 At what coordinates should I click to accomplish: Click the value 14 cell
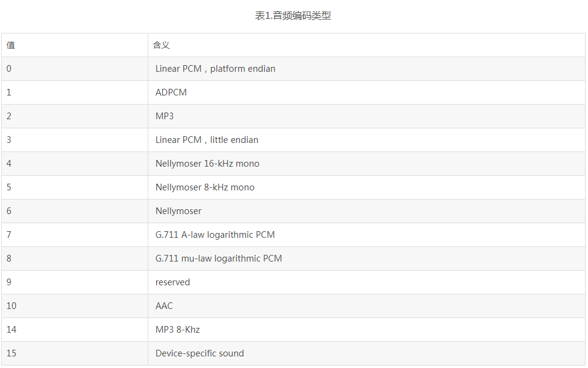click(75, 329)
